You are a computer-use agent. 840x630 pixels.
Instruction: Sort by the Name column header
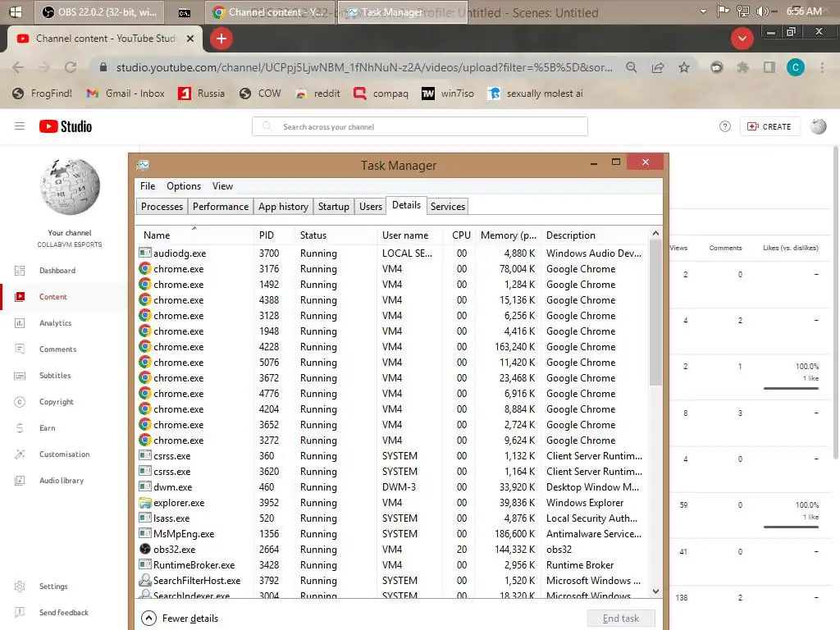194,235
